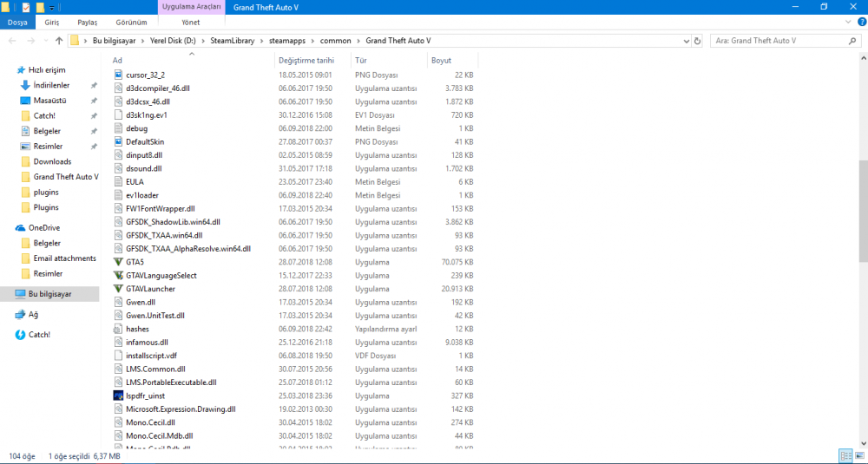Click the GTAVLauncher application icon

click(x=118, y=289)
